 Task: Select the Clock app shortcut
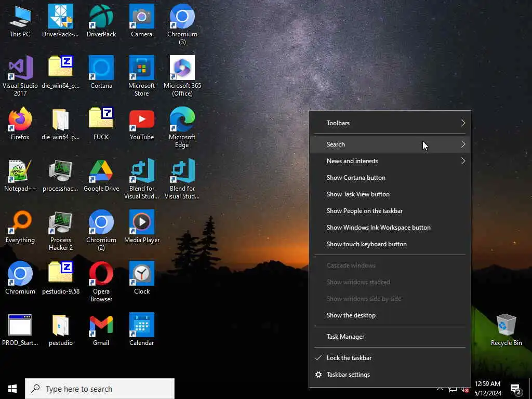[x=141, y=278]
